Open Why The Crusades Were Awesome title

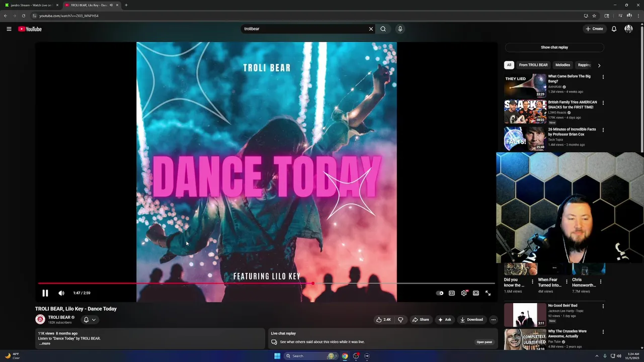tap(568, 334)
